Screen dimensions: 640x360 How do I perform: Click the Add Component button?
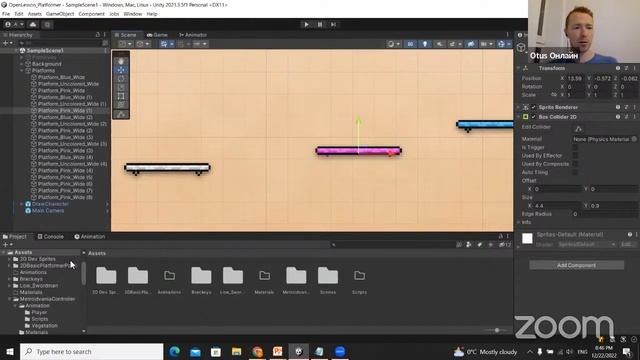pos(576,265)
